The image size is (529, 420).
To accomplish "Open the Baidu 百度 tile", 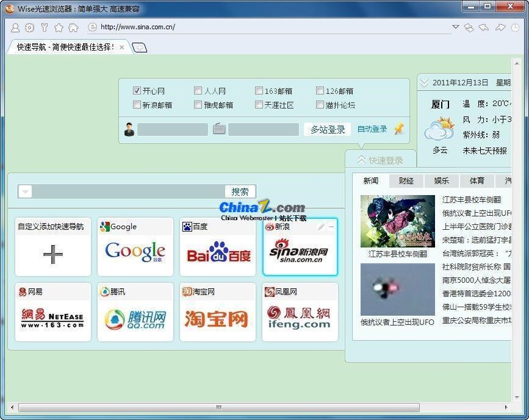I will (x=218, y=247).
